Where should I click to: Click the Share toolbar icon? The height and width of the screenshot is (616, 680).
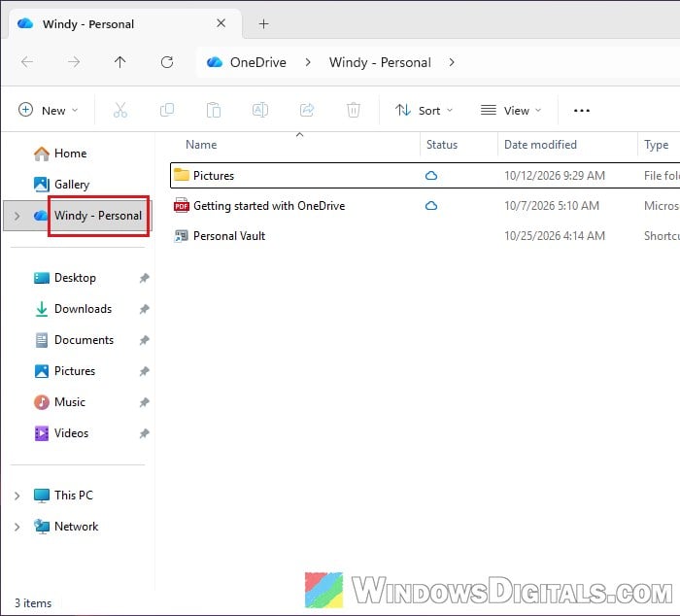[307, 110]
